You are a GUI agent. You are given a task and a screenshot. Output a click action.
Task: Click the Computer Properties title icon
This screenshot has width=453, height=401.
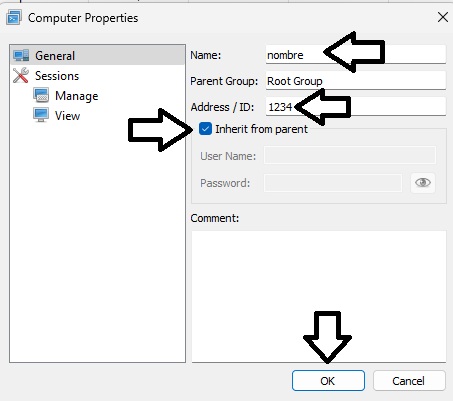click(x=14, y=18)
